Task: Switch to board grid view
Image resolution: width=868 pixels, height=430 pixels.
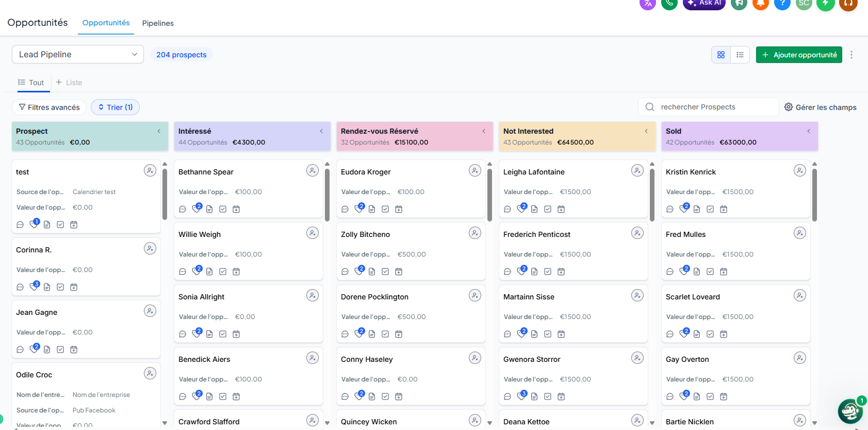Action: (x=721, y=55)
